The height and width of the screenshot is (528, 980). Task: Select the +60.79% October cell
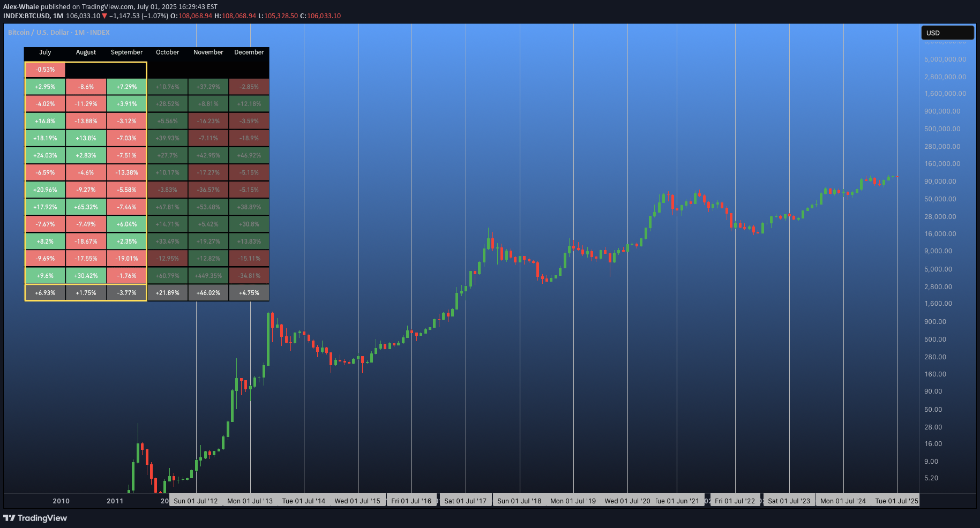(168, 276)
